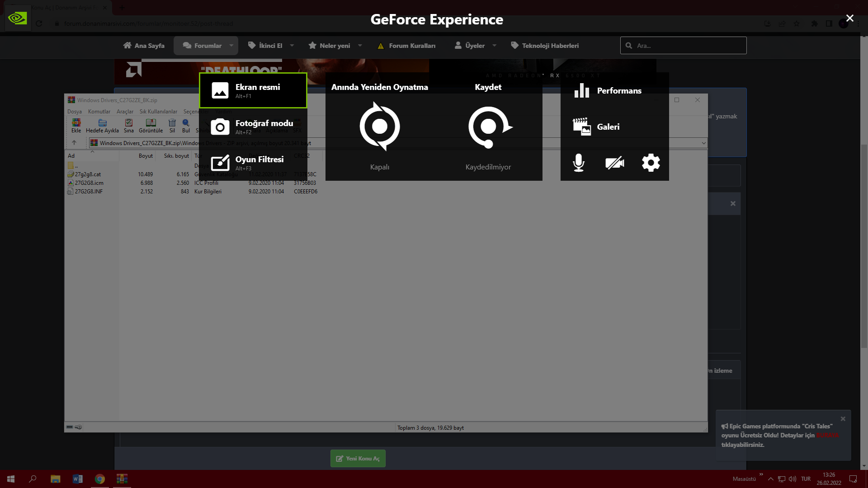
Task: Switch to WinRAR from taskbar
Action: pyautogui.click(x=122, y=479)
